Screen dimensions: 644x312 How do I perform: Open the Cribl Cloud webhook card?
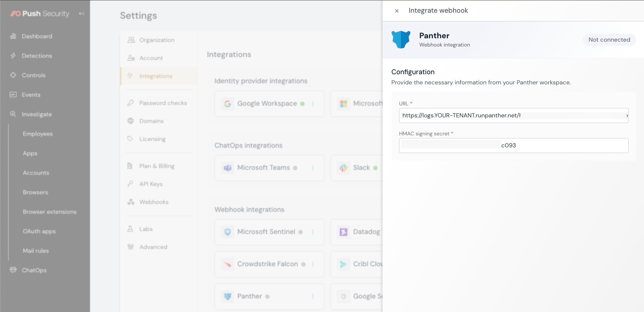356,264
